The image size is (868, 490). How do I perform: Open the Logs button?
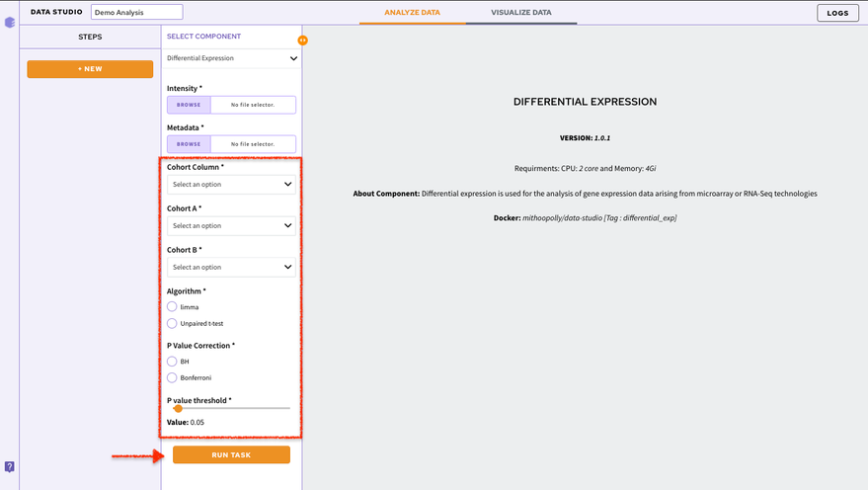coord(837,13)
